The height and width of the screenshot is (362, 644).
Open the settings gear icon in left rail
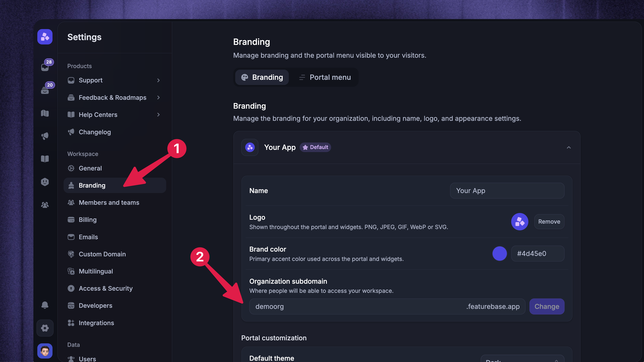[x=45, y=328]
